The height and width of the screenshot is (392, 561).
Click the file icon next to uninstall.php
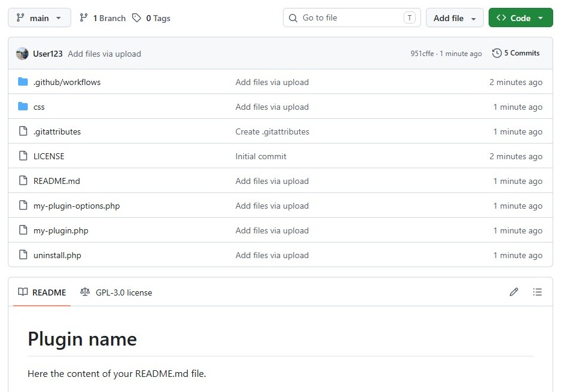coord(24,254)
